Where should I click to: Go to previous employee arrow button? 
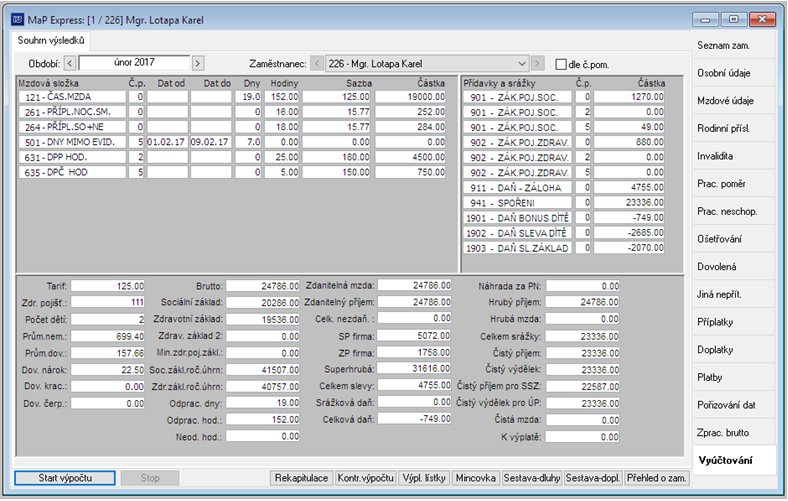tap(317, 64)
